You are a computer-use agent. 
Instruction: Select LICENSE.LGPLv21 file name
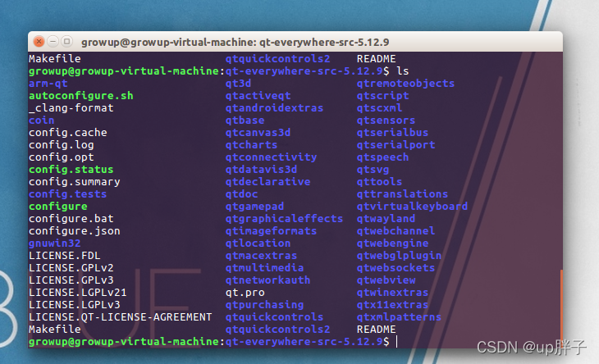tap(78, 293)
